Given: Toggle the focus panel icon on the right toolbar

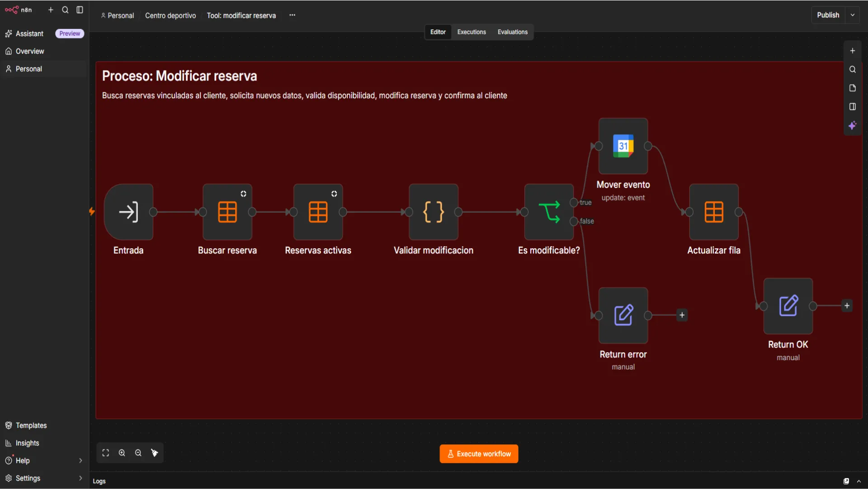Looking at the screenshot, I should [x=853, y=106].
